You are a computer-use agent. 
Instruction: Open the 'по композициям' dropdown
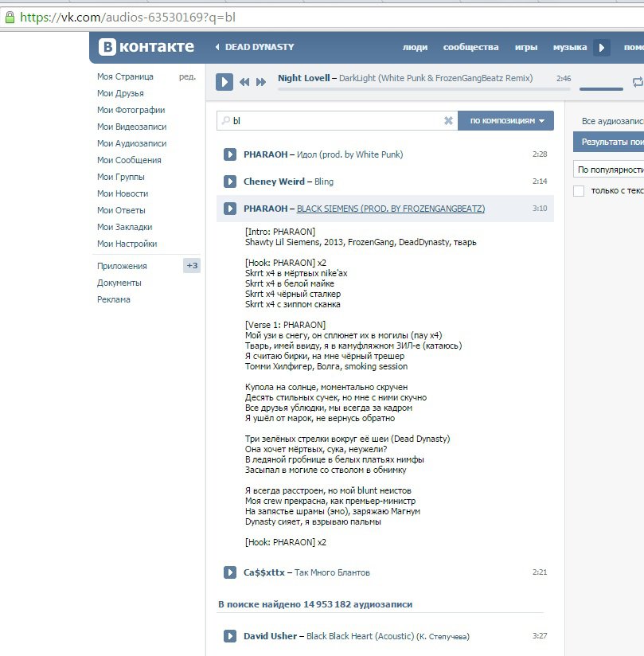coord(506,120)
